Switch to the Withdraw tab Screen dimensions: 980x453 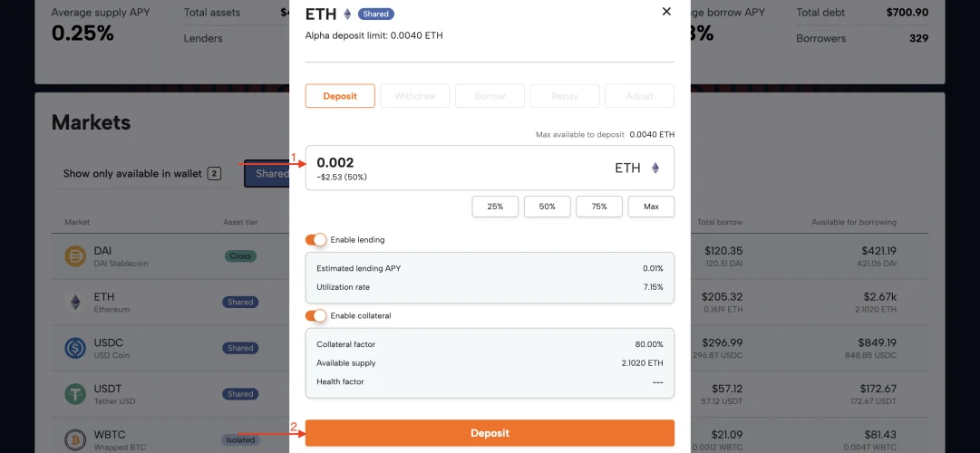(415, 96)
